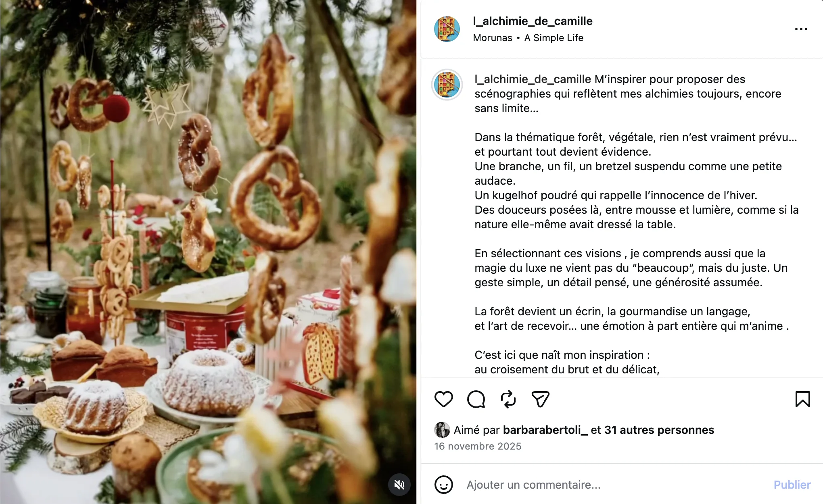Click the barbarabertoli_ small liker avatar

442,430
